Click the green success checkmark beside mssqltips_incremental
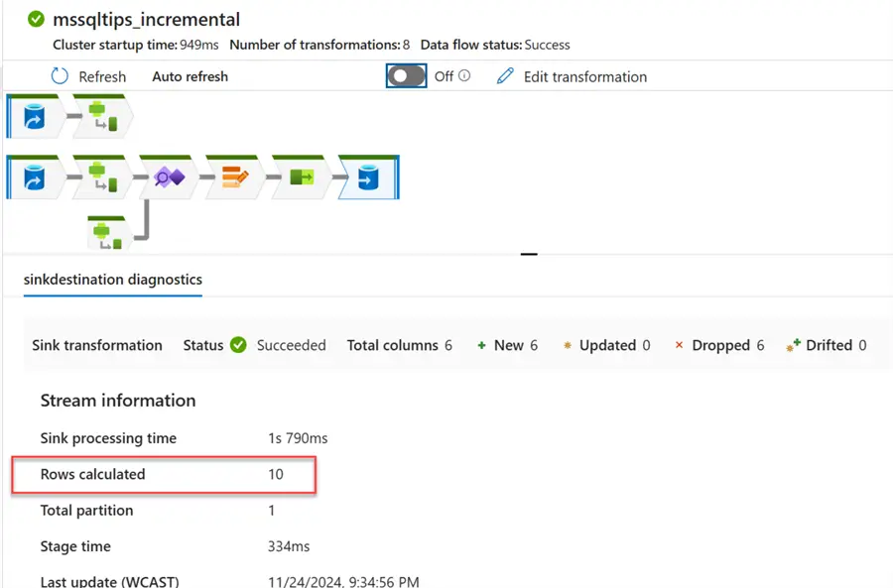Viewport: 893px width, 588px height. 37,19
